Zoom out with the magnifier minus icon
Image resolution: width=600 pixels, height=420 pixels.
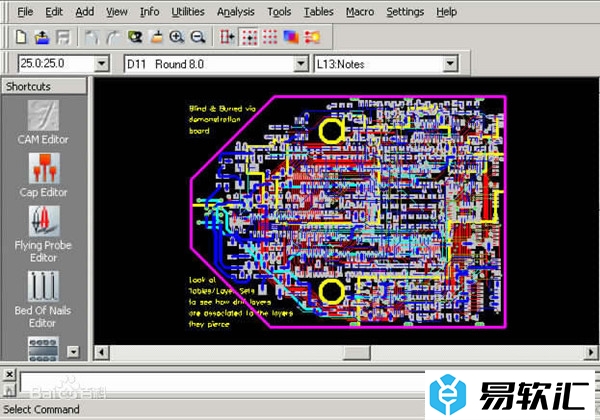[198, 37]
